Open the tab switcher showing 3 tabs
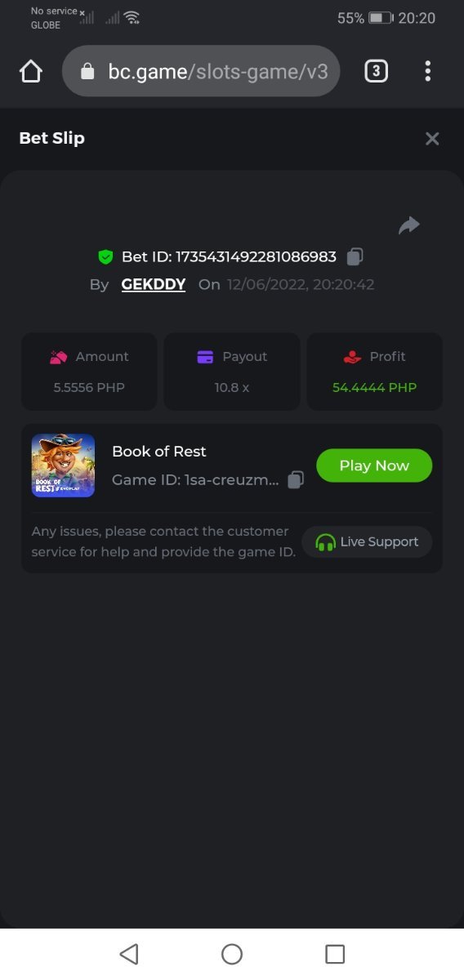The image size is (464, 980). 376,71
